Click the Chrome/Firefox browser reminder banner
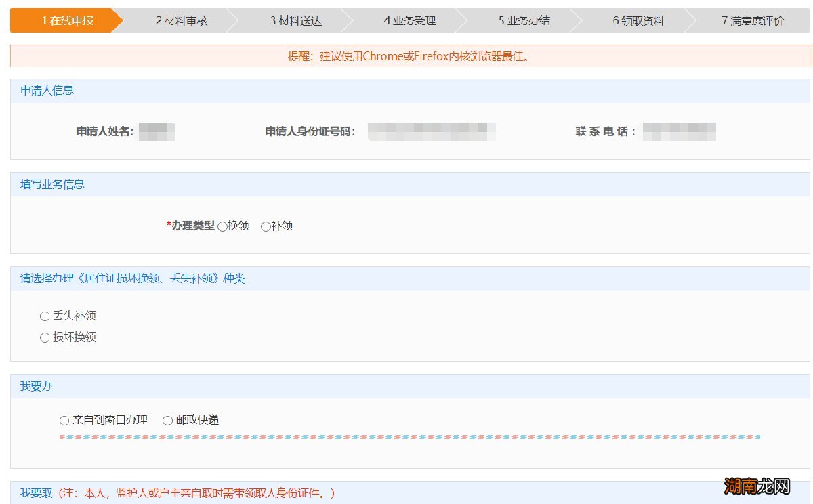Image resolution: width=813 pixels, height=504 pixels. click(x=406, y=56)
